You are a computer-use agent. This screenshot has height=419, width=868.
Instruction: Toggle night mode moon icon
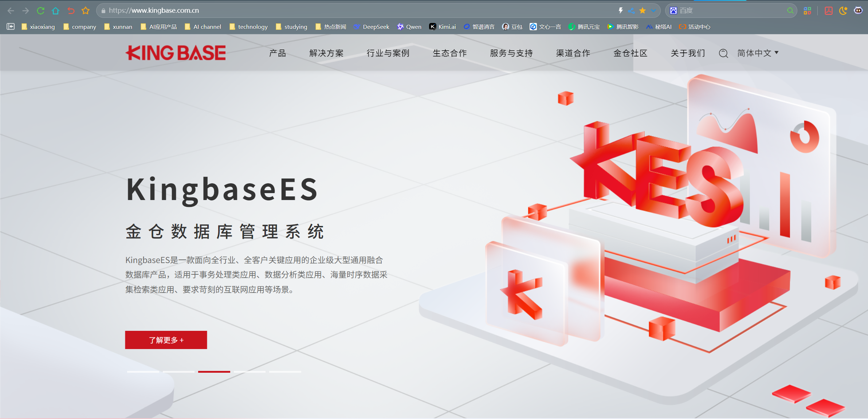coord(843,11)
